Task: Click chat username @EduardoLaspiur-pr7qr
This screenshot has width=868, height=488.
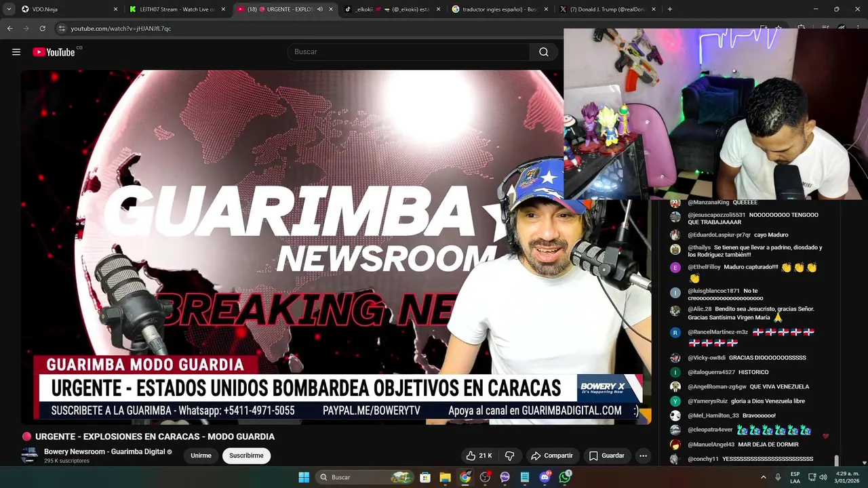Action: [x=719, y=235]
